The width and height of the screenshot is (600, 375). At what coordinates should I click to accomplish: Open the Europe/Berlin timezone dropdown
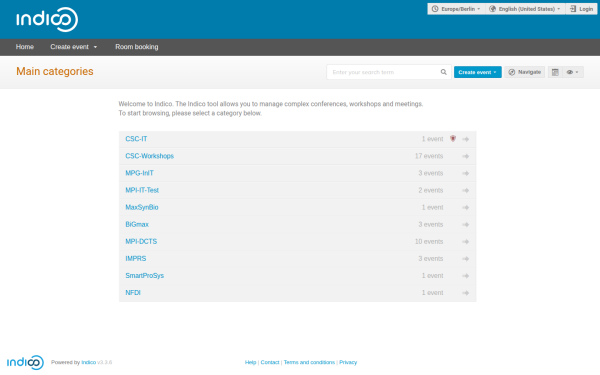click(x=456, y=9)
